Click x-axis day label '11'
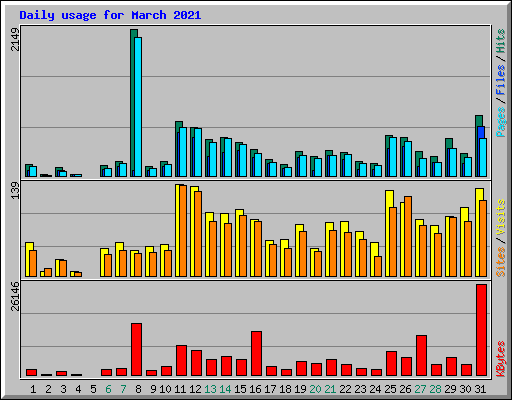The image size is (512, 400). 180,389
